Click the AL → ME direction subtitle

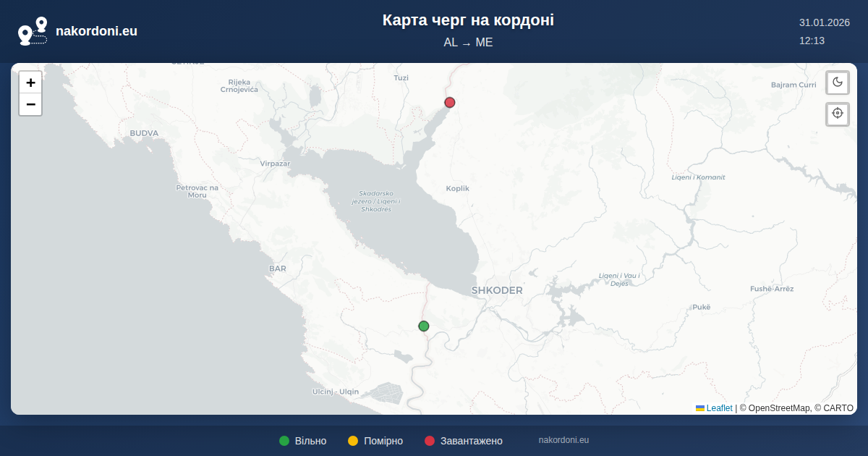[x=468, y=43]
